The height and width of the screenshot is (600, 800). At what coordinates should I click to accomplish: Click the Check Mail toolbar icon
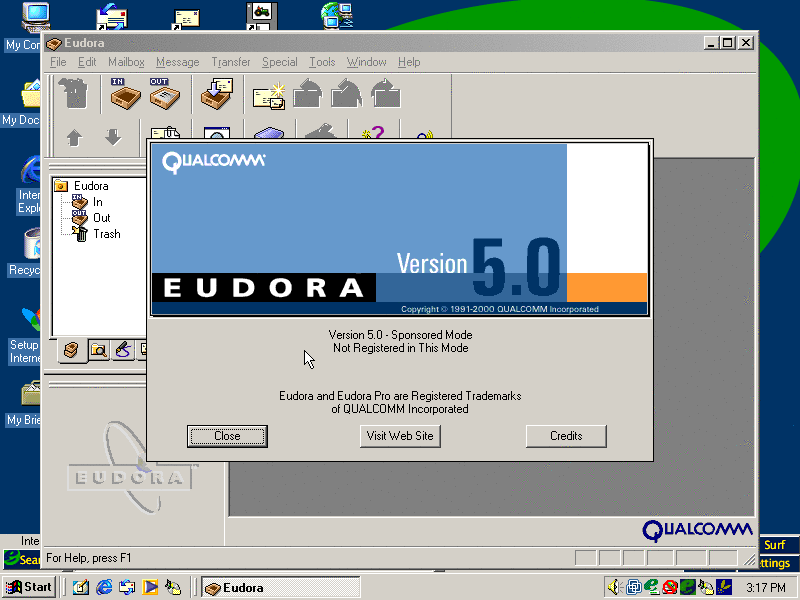pyautogui.click(x=215, y=95)
